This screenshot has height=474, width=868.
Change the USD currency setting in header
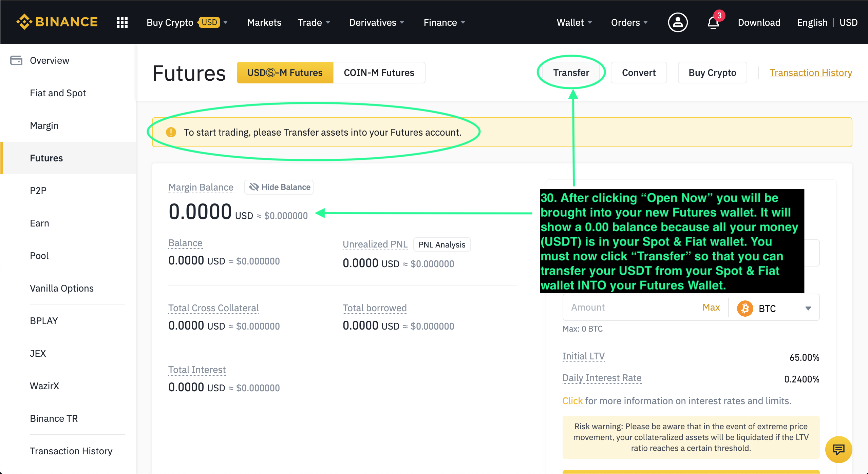(x=848, y=22)
